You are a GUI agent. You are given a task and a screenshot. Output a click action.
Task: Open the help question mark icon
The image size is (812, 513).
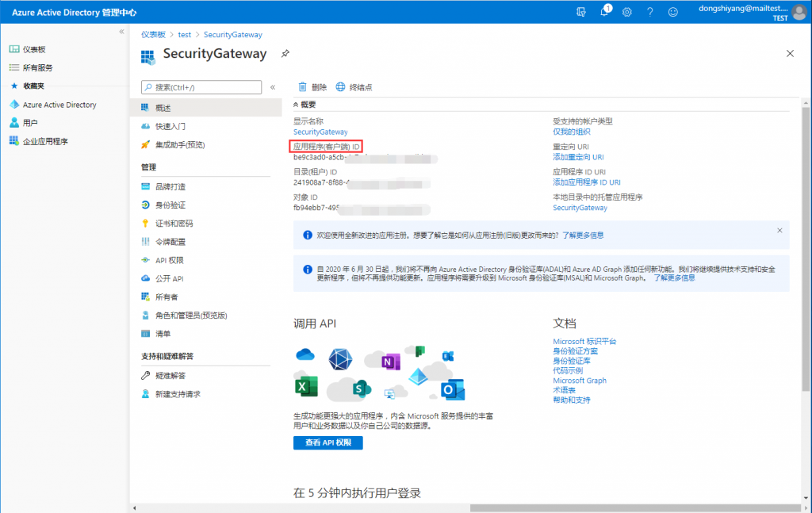pyautogui.click(x=650, y=12)
